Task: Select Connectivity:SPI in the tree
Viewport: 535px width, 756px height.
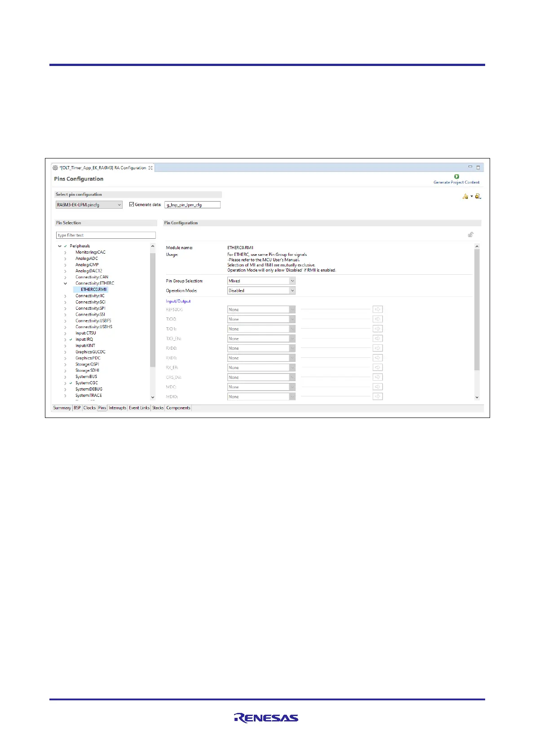Action: [x=90, y=308]
